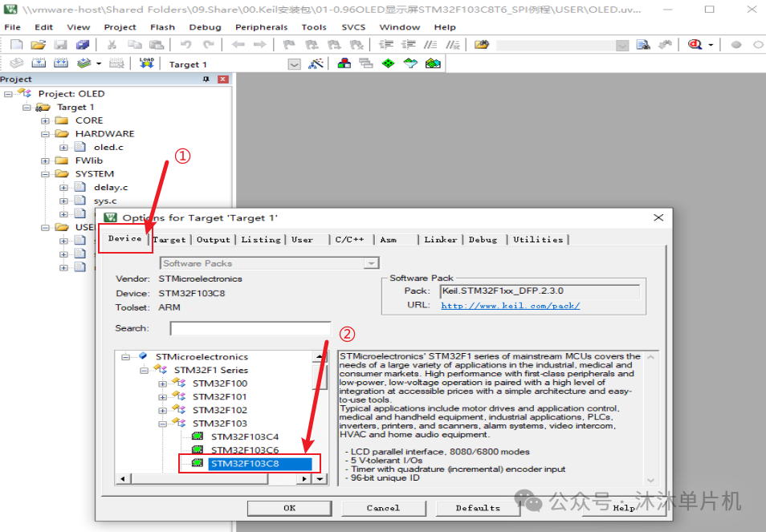Click the Download LOAD toolbar icon
This screenshot has width=766, height=532.
click(x=147, y=63)
